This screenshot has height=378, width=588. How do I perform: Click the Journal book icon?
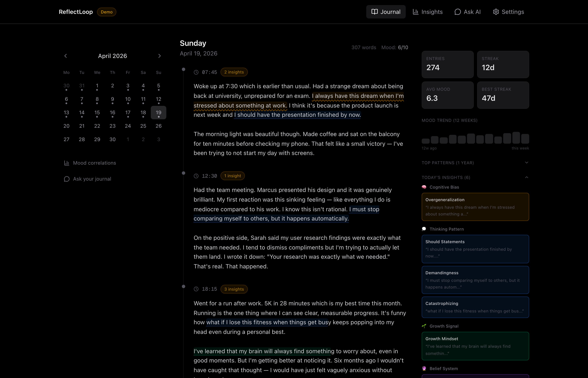[374, 12]
